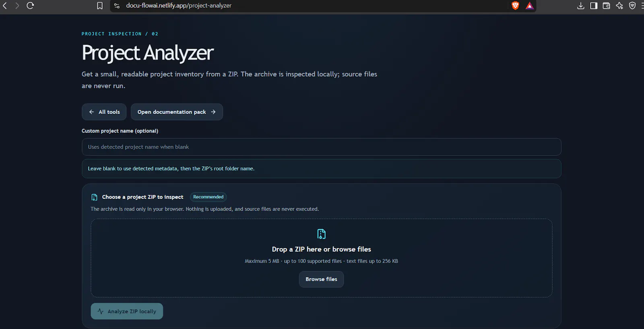This screenshot has height=329, width=644.
Task: Toggle the browser sidebar panel icon
Action: (x=594, y=6)
